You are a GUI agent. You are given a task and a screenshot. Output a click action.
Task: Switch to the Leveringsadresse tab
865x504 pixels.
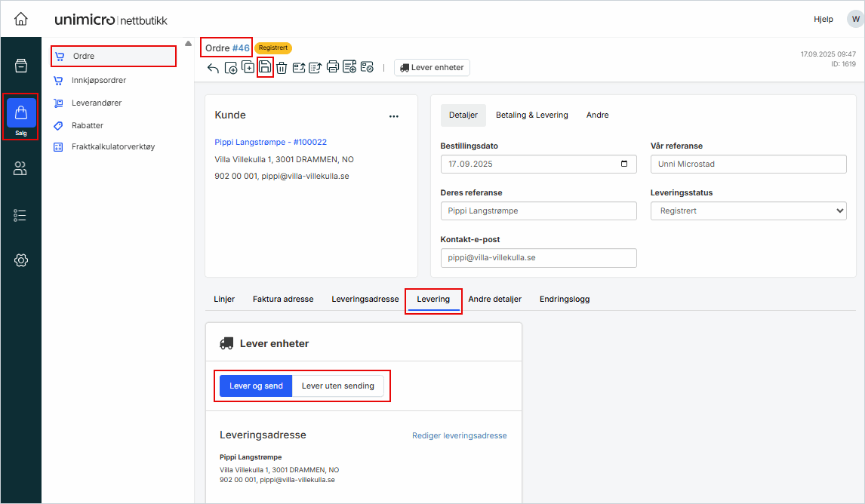tap(365, 300)
